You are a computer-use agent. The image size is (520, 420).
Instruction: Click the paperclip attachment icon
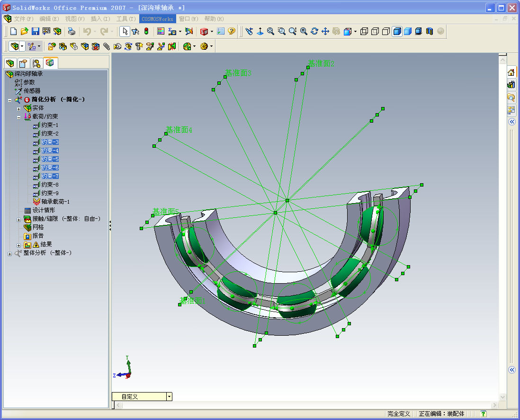107,46
